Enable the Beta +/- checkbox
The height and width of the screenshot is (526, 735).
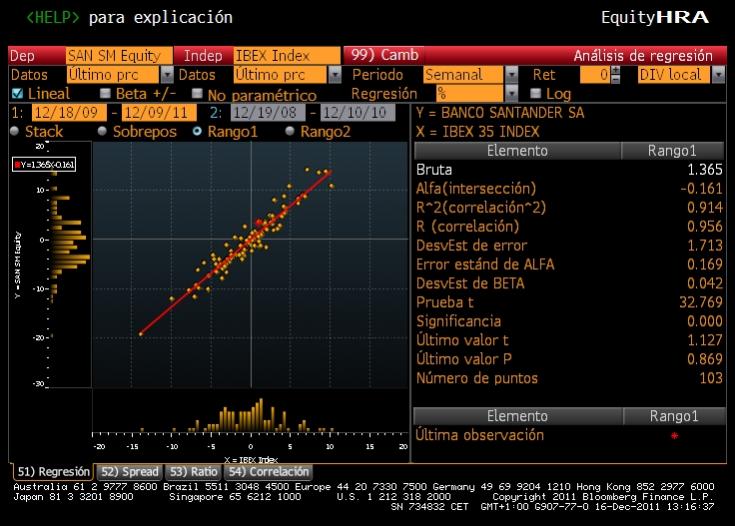click(105, 93)
